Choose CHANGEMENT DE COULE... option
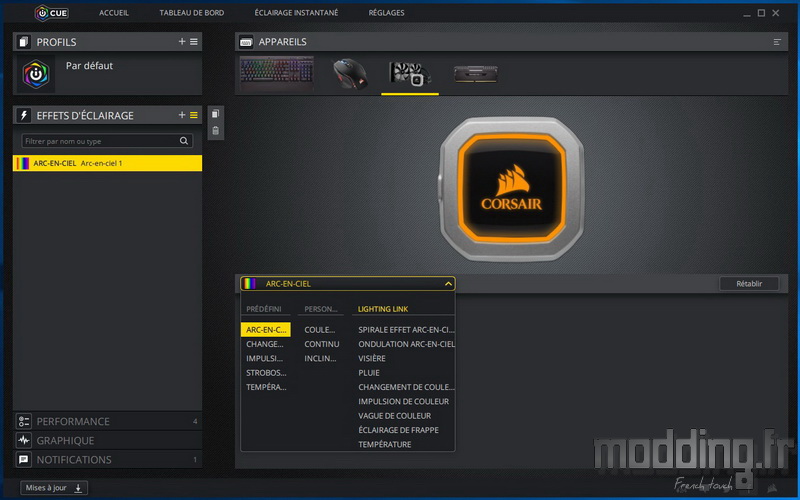 coord(406,387)
